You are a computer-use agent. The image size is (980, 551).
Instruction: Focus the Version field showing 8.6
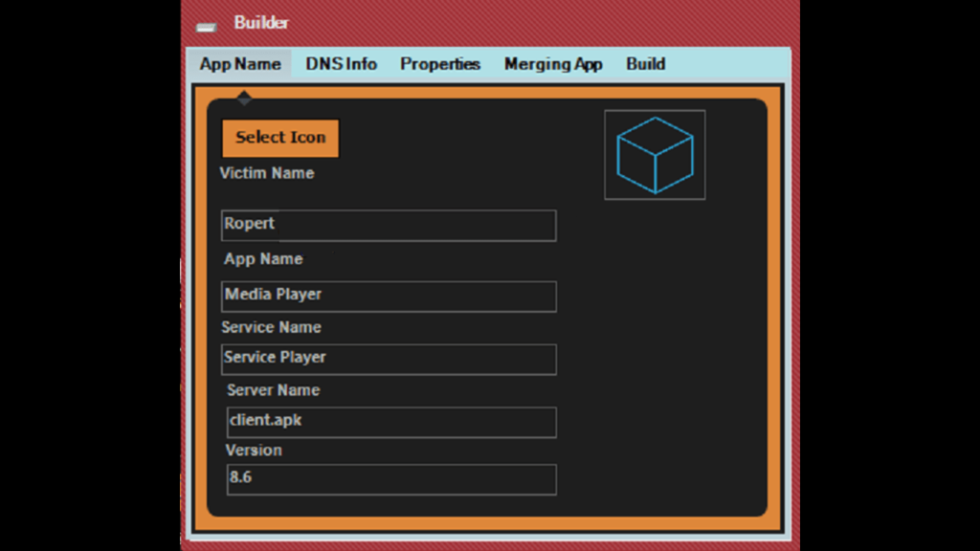391,480
